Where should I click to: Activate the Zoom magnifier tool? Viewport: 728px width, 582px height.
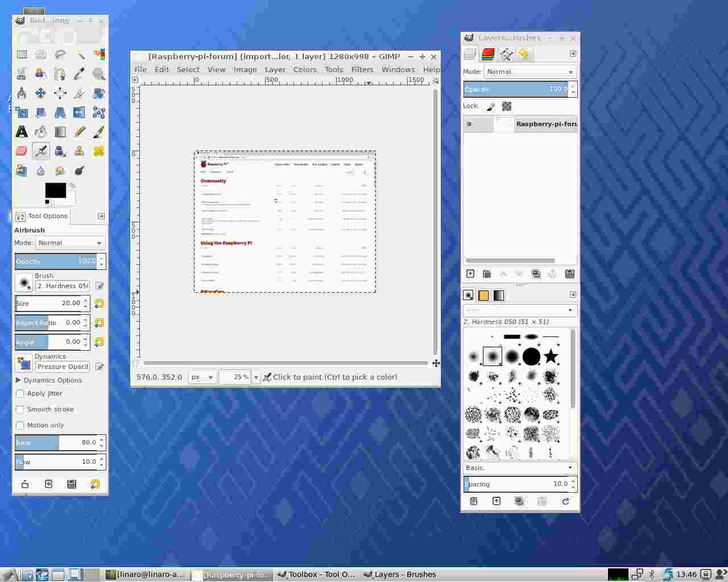[x=98, y=74]
